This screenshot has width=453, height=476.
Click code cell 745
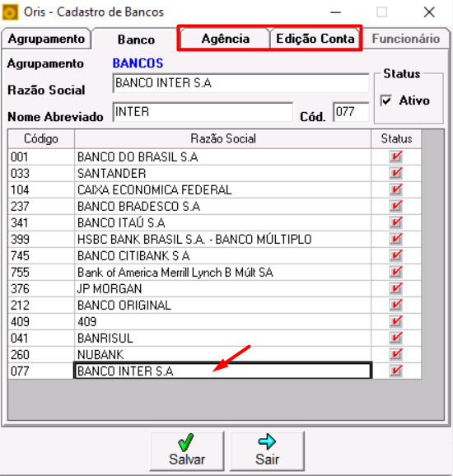coord(41,255)
